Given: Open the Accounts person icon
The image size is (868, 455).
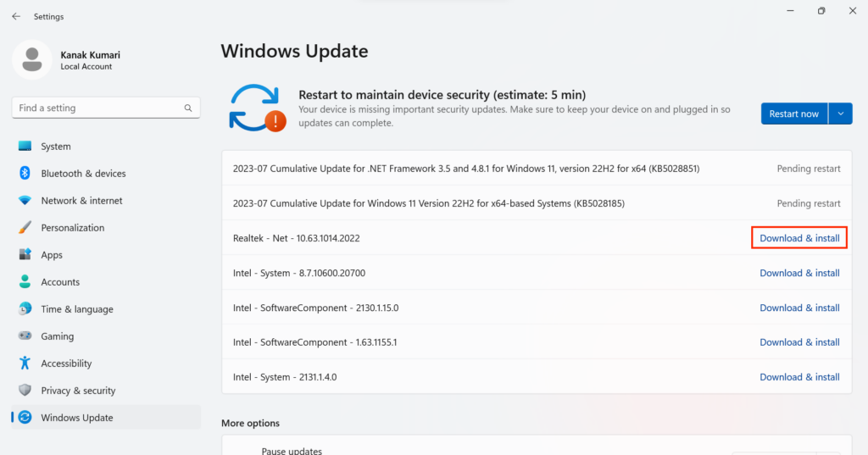Looking at the screenshot, I should (x=25, y=282).
